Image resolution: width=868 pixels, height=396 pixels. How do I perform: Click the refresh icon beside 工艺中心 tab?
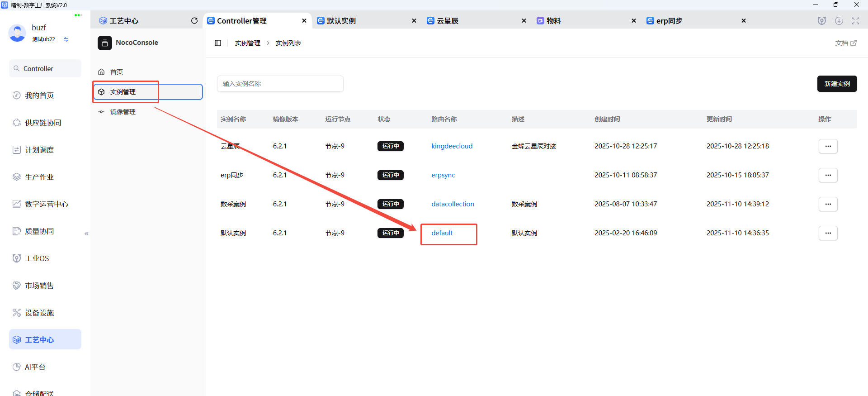click(x=194, y=21)
